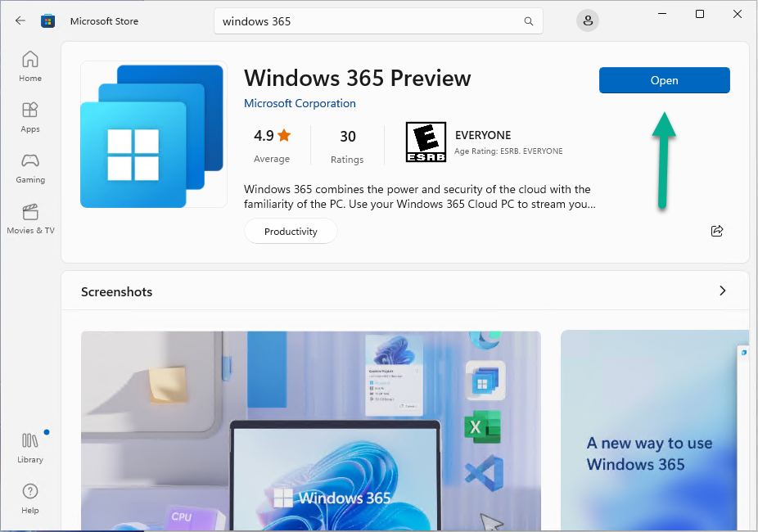The height and width of the screenshot is (532, 758).
Task: Open the Apps section
Action: click(x=30, y=117)
